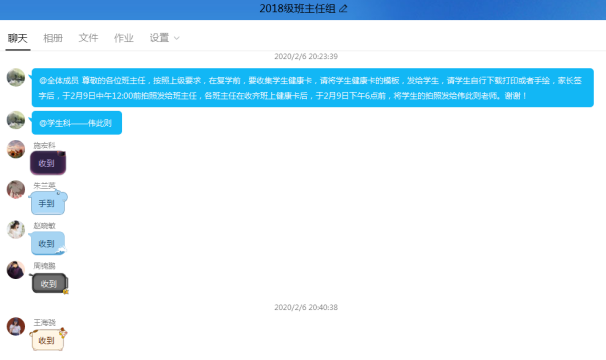Open the 文件 tab
This screenshot has height=360, width=606.
(89, 38)
